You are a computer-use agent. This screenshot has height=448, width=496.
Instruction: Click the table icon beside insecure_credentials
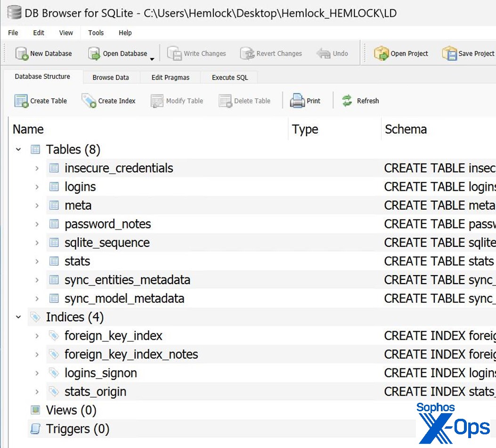tap(54, 168)
